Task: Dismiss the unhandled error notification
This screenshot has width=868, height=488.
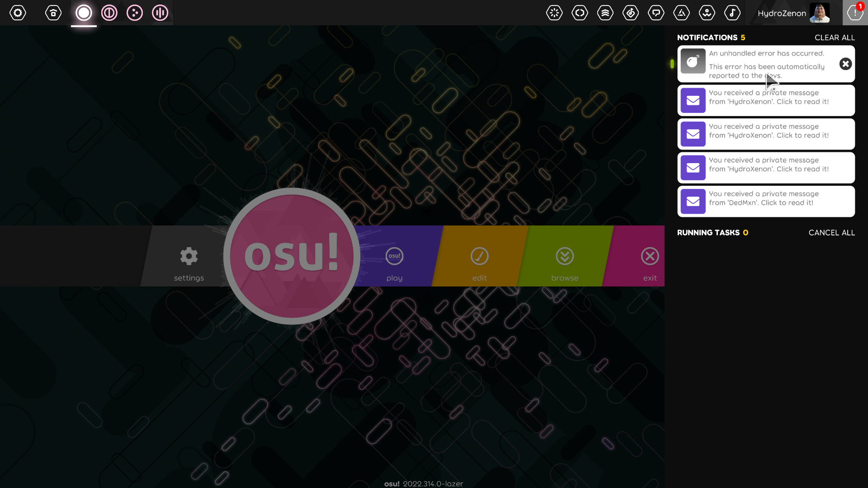Action: pos(845,64)
